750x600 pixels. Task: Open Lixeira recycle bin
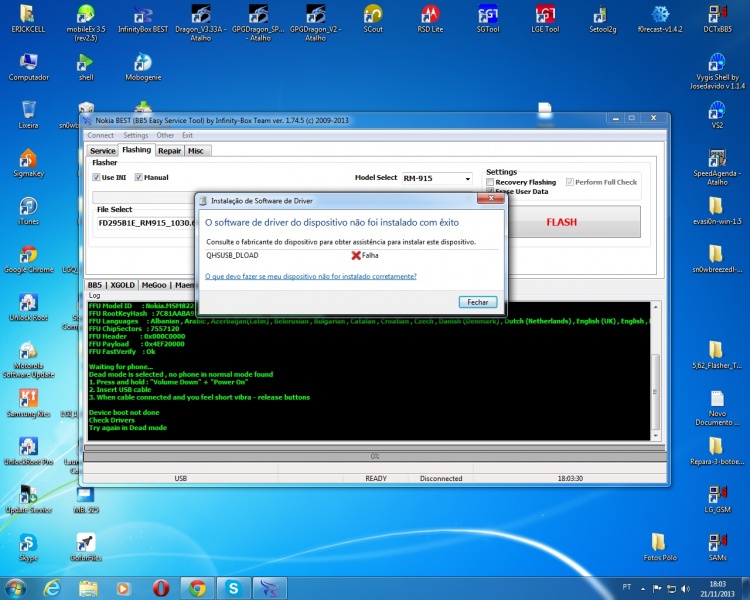pyautogui.click(x=29, y=115)
